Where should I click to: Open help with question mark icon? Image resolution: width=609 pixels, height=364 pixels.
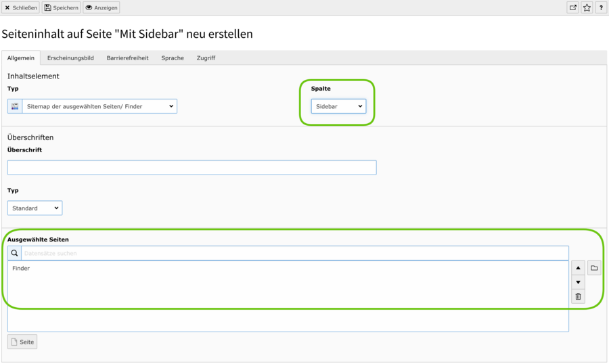[x=601, y=7]
